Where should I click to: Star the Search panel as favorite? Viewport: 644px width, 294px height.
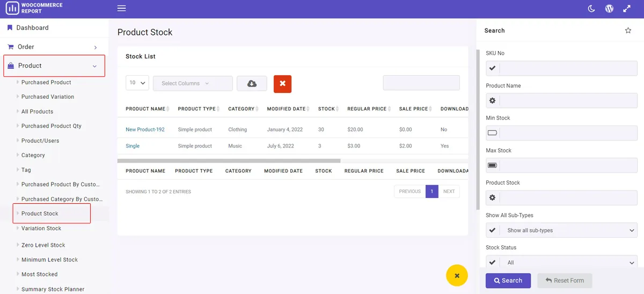pos(628,31)
